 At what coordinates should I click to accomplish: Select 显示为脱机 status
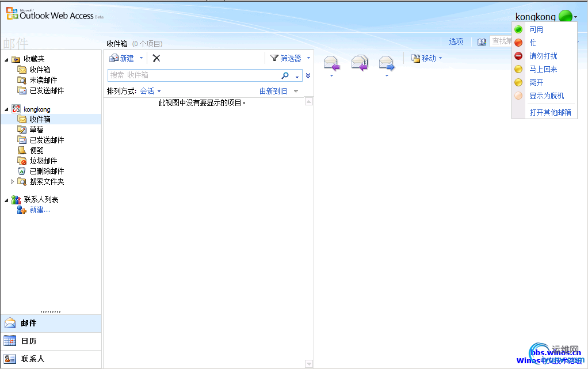pyautogui.click(x=547, y=96)
